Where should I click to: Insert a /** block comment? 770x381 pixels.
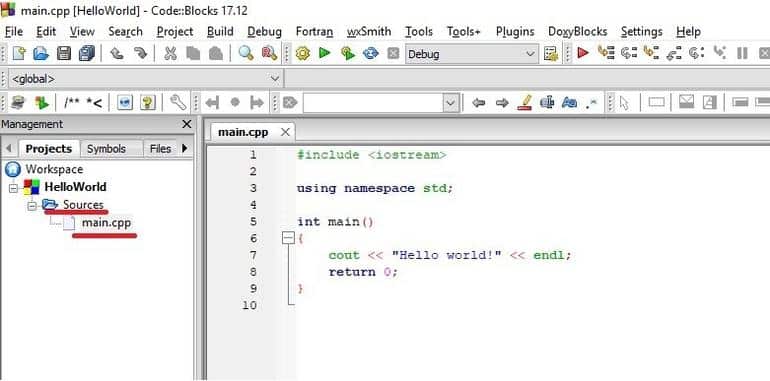[72, 103]
